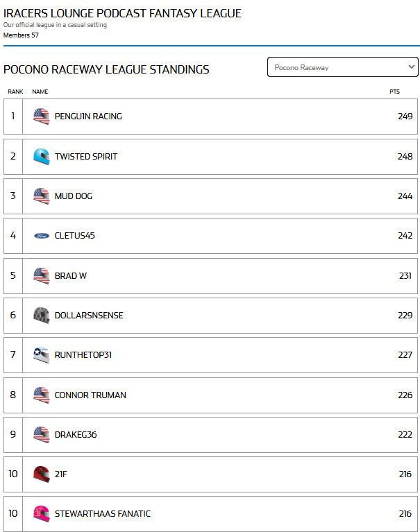
Task: Click the NAME column header
Action: (40, 92)
